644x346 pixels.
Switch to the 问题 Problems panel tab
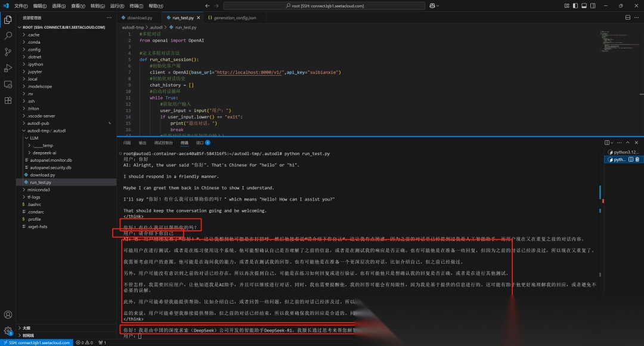[x=127, y=143]
